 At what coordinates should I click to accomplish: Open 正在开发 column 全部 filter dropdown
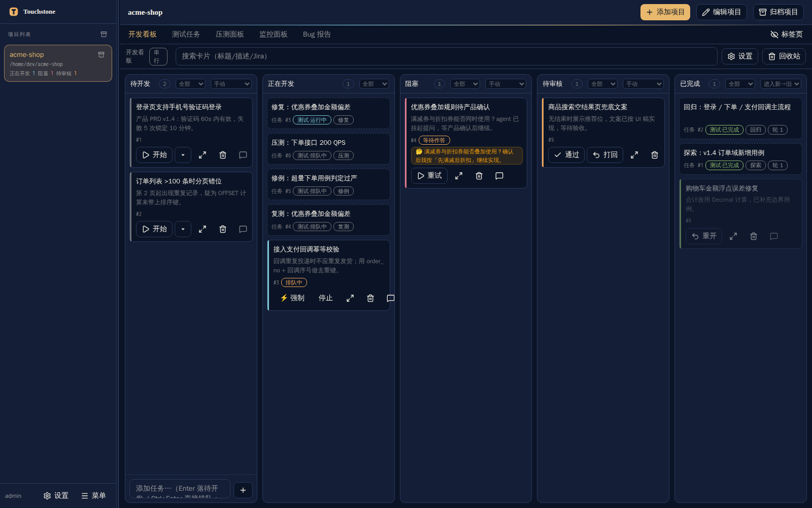point(374,84)
